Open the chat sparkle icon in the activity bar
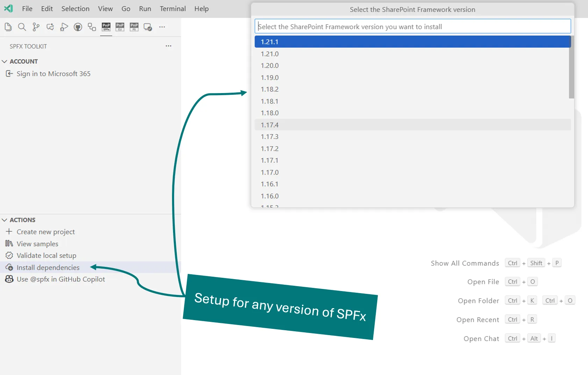The width and height of the screenshot is (588, 375). [50, 27]
